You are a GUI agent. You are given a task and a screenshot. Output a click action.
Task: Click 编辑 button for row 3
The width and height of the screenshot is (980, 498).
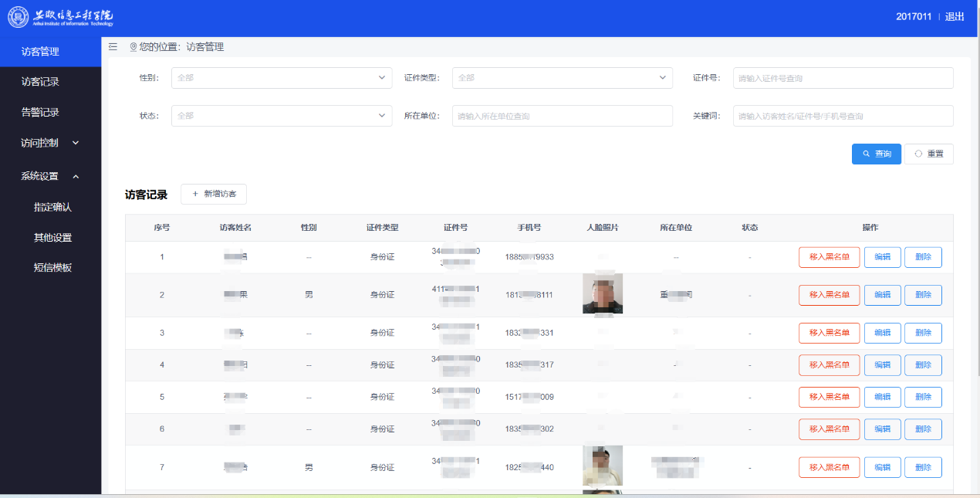(882, 333)
